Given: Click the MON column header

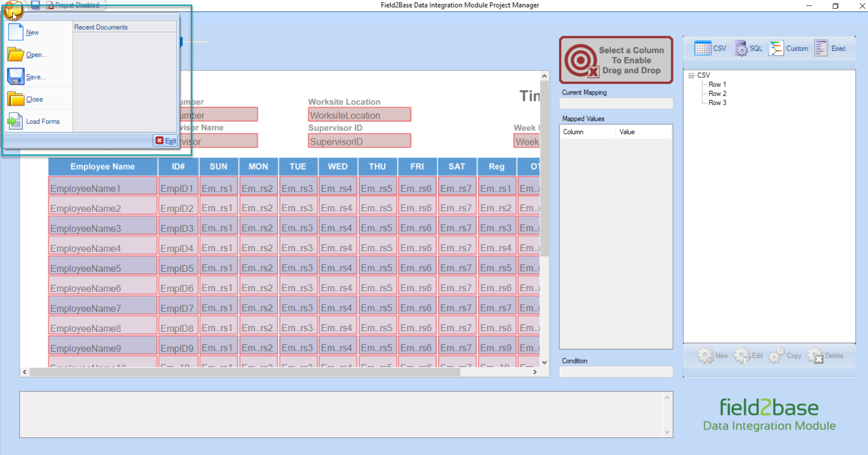Looking at the screenshot, I should coord(258,167).
